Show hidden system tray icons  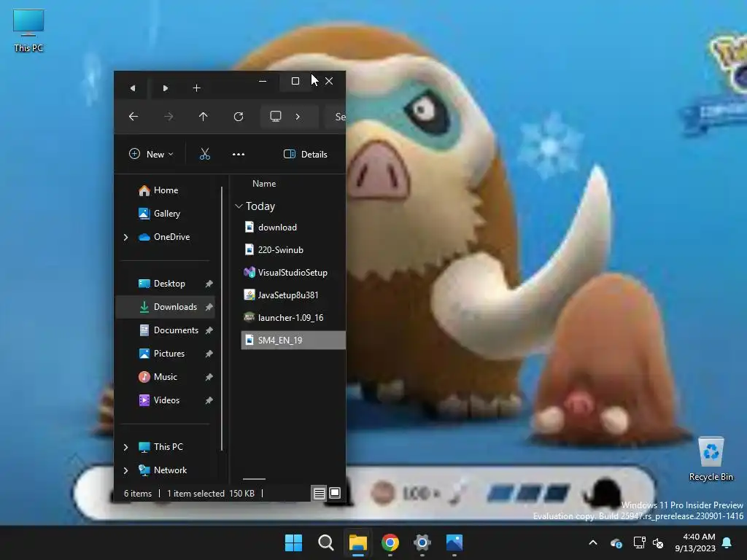click(593, 542)
